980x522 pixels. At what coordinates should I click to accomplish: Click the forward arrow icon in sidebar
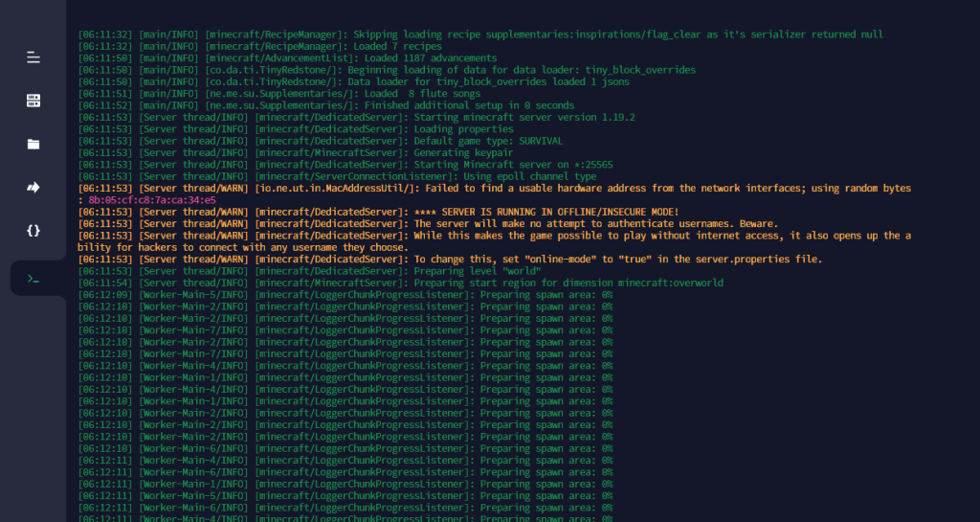coord(33,188)
